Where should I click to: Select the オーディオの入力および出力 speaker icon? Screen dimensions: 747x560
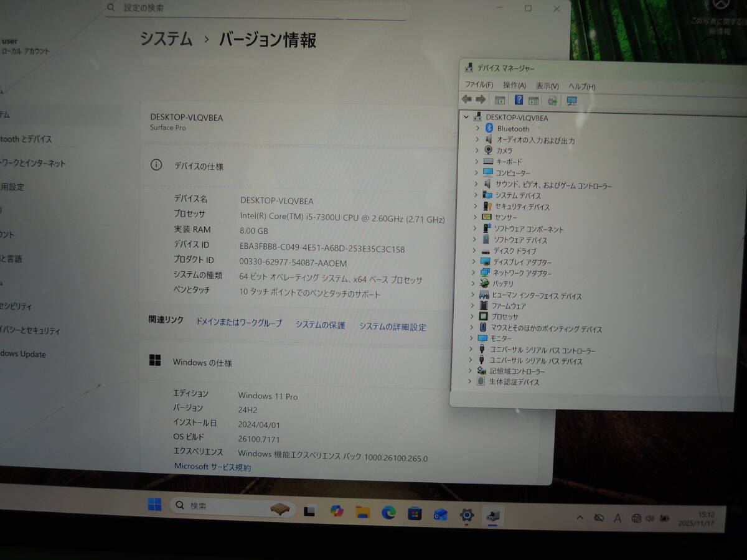point(489,139)
